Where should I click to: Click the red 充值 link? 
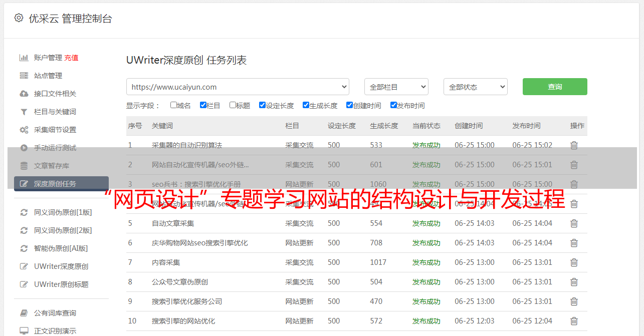(71, 58)
